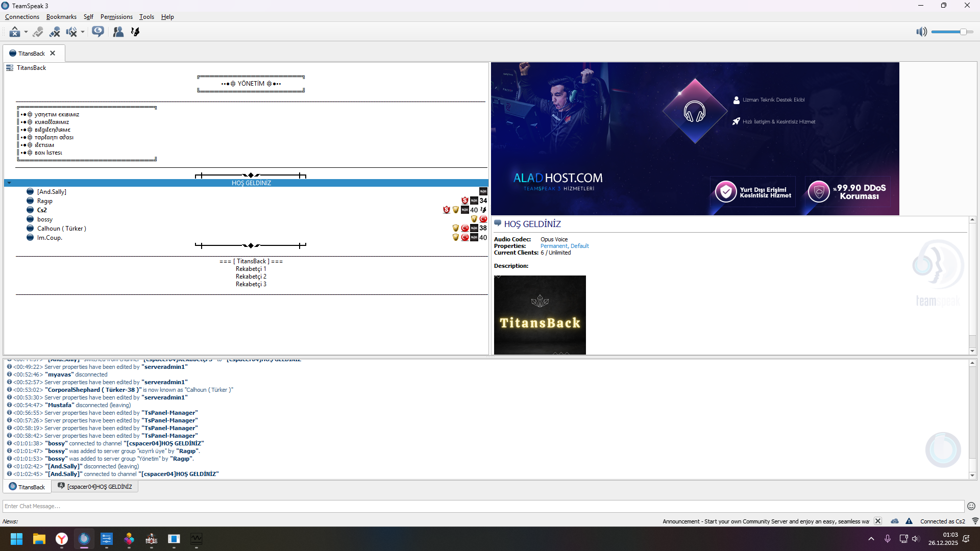
Task: Select the YÖNETİM spacer channel
Action: coord(251,84)
